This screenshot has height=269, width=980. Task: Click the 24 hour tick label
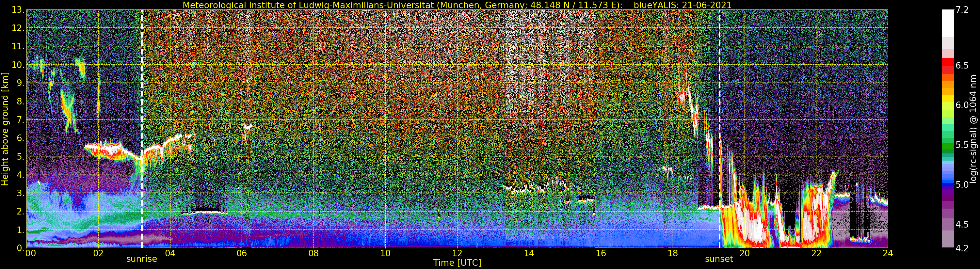(x=888, y=253)
